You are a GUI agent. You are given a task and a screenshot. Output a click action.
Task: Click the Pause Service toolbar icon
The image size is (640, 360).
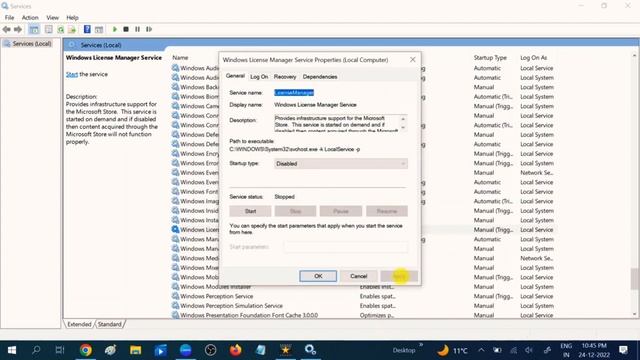point(138,29)
